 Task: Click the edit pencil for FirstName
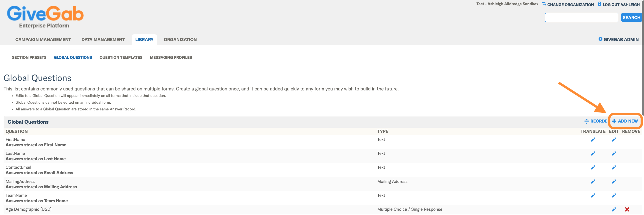pos(614,140)
